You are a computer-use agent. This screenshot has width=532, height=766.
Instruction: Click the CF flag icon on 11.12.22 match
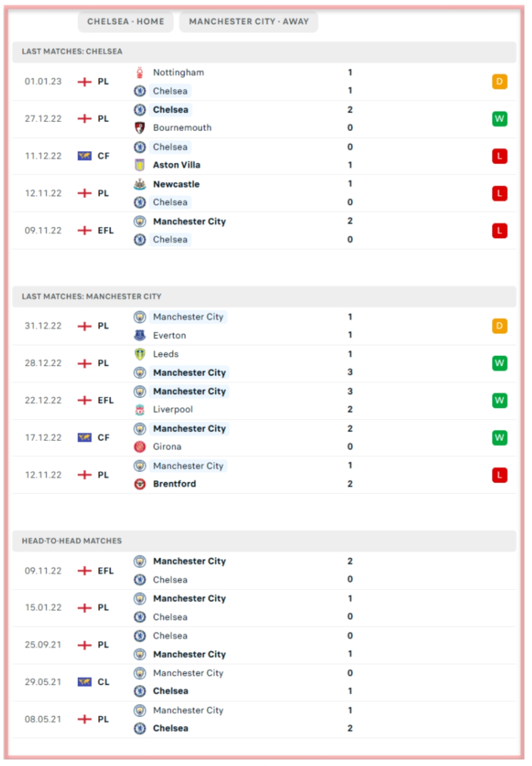(x=84, y=156)
